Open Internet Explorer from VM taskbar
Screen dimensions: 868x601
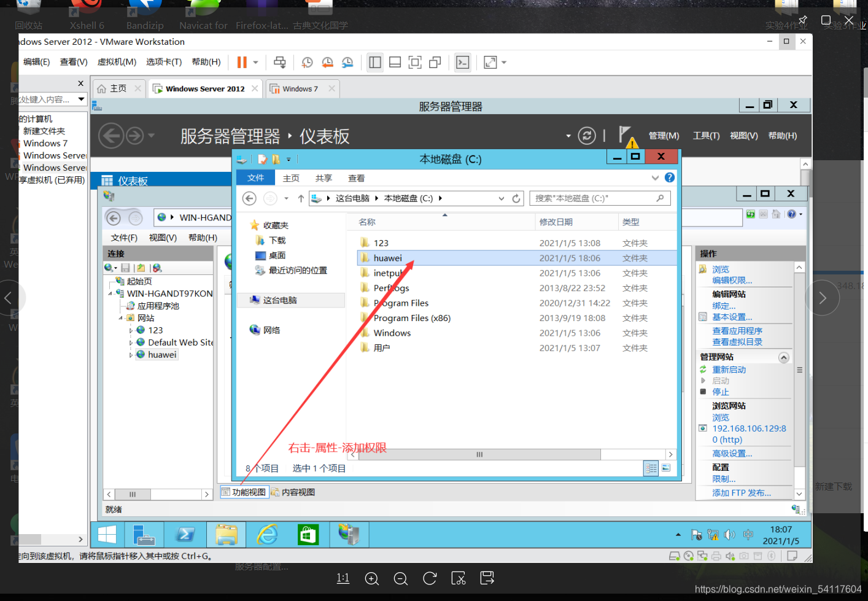click(x=268, y=535)
